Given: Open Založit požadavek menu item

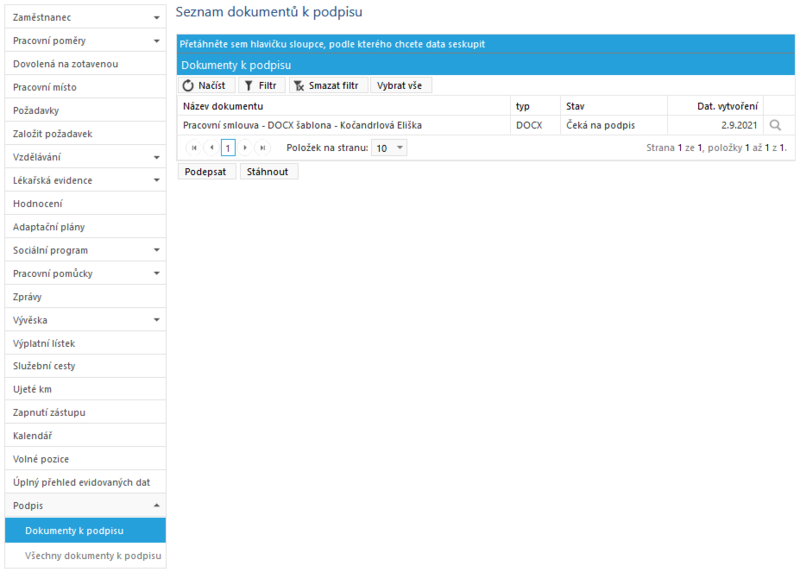Looking at the screenshot, I should 85,134.
